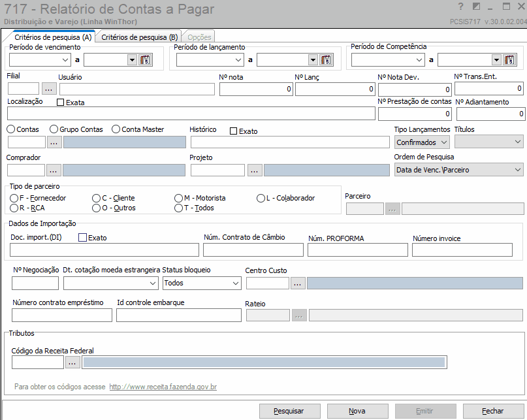Open the receita.fazenda.gov.br link
This screenshot has width=527, height=420.
tap(163, 387)
